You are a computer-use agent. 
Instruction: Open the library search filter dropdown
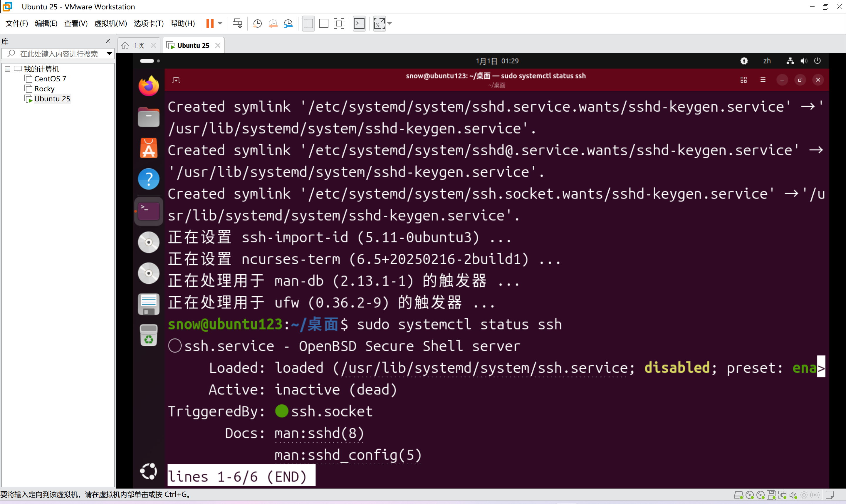point(109,54)
